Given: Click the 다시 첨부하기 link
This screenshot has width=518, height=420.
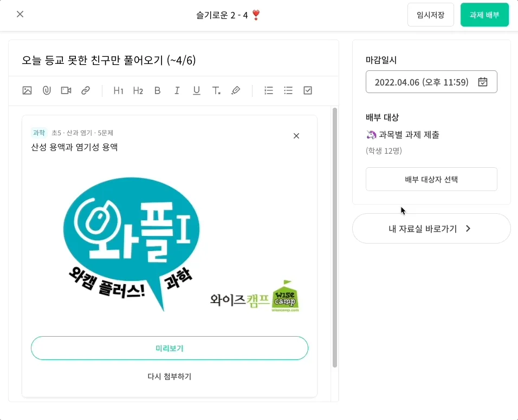Looking at the screenshot, I should pyautogui.click(x=170, y=377).
